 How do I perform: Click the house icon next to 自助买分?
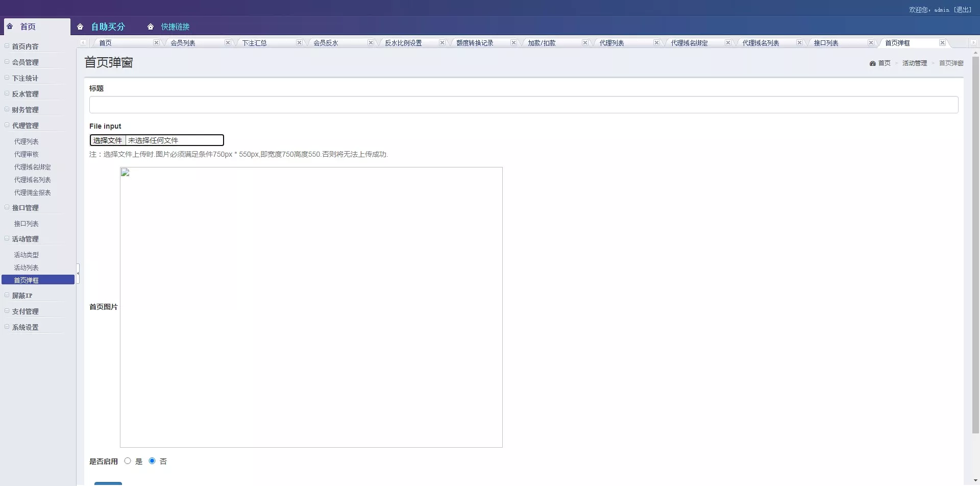[x=80, y=27]
